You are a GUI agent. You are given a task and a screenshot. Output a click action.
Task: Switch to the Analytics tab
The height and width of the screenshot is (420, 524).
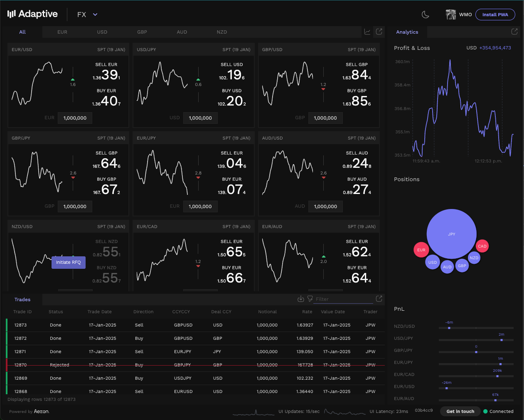click(407, 32)
